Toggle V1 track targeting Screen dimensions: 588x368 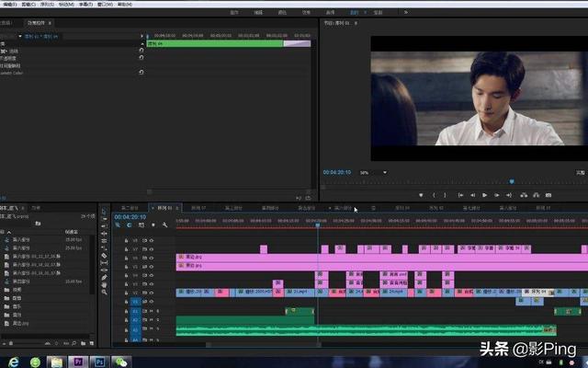(x=135, y=302)
